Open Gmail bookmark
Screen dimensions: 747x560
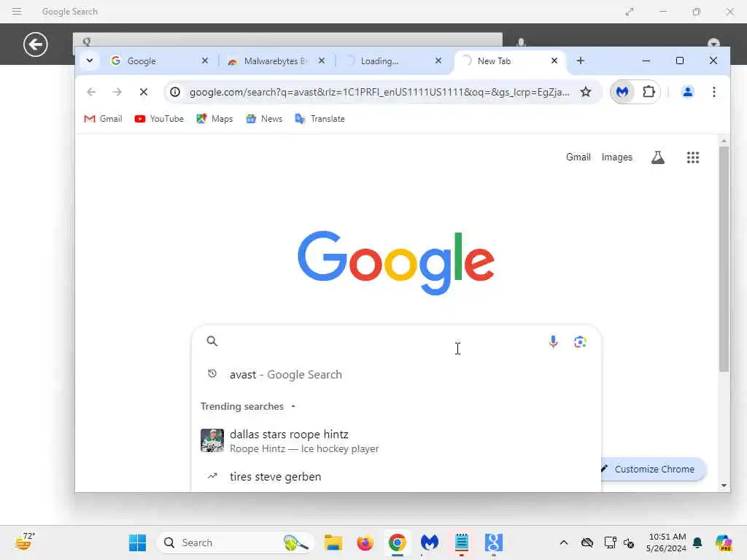click(x=103, y=119)
